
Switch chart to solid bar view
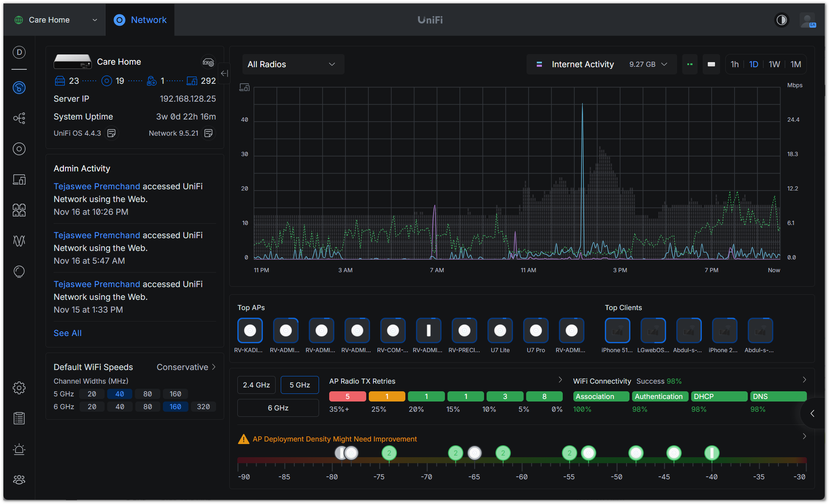point(711,64)
